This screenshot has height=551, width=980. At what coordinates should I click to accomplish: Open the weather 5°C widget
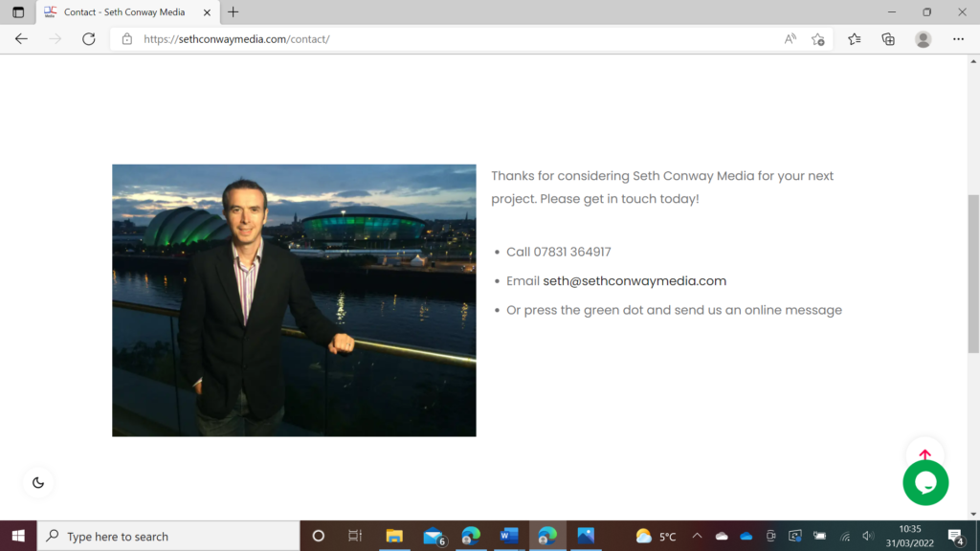[656, 536]
